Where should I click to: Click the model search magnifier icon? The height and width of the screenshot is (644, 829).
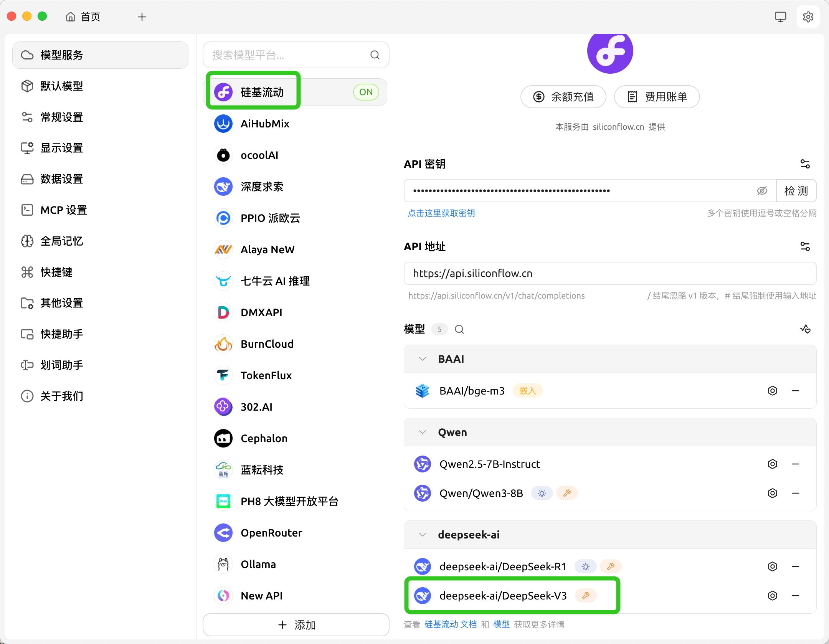(459, 329)
